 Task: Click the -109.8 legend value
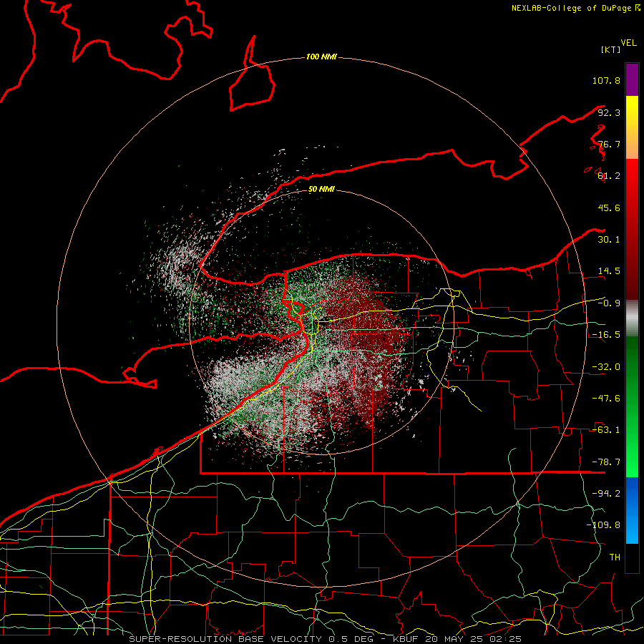[603, 525]
